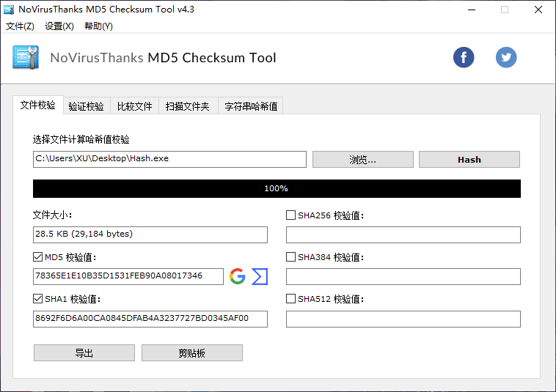Click the file path input field
Image resolution: width=556 pixels, height=392 pixels.
tap(169, 159)
